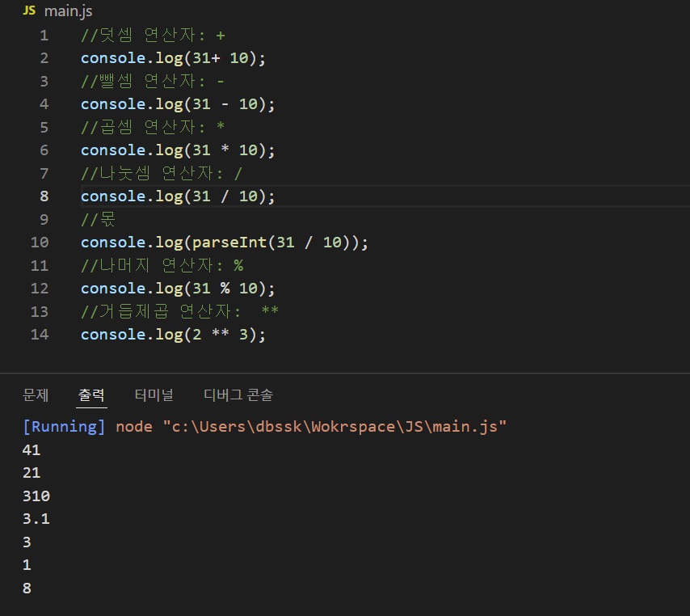Open the 문제 panel tab
690x616 pixels.
click(36, 394)
